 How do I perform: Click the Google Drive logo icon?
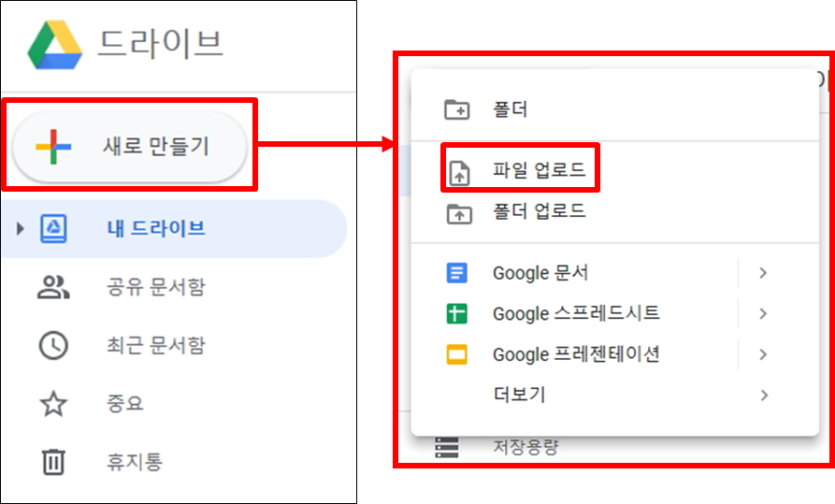pyautogui.click(x=55, y=45)
